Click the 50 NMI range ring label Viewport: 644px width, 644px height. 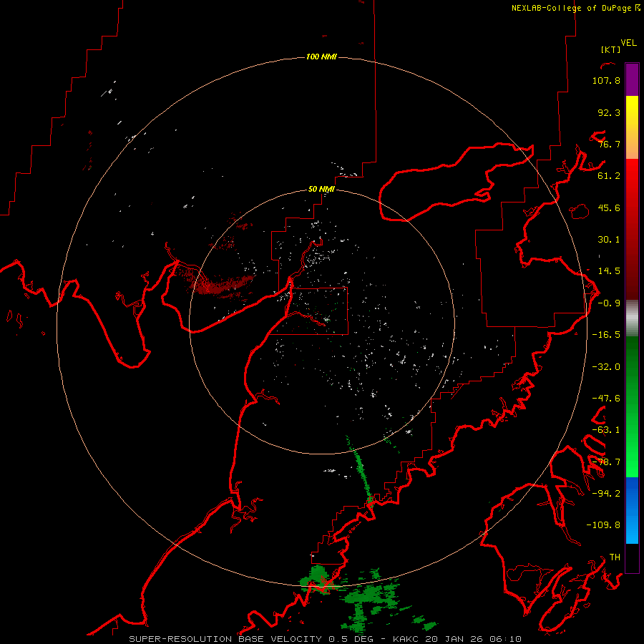click(x=321, y=190)
